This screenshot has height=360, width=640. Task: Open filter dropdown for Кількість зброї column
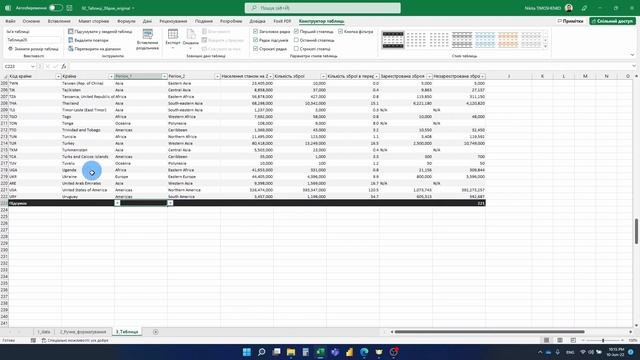(323, 76)
